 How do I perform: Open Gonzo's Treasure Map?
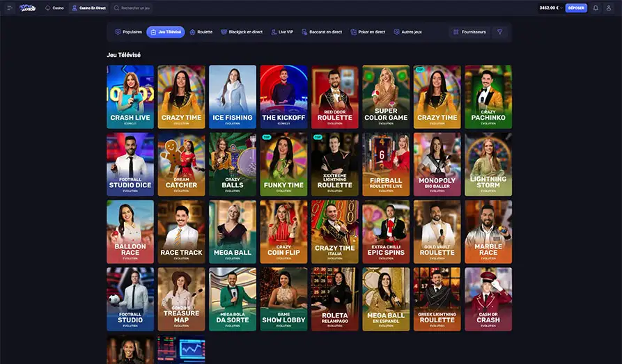pos(181,299)
